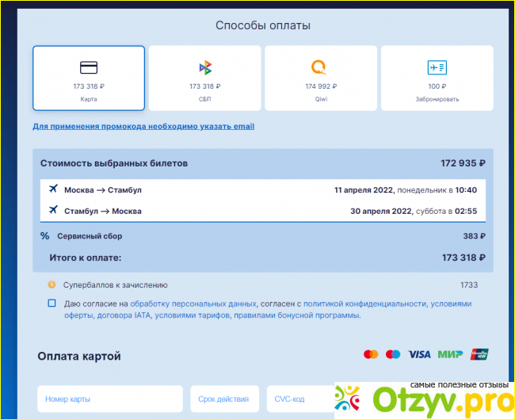Viewport: 515px width, 420px height.
Task: Click the percent icon next to Сервисный сбор
Action: click(x=45, y=236)
